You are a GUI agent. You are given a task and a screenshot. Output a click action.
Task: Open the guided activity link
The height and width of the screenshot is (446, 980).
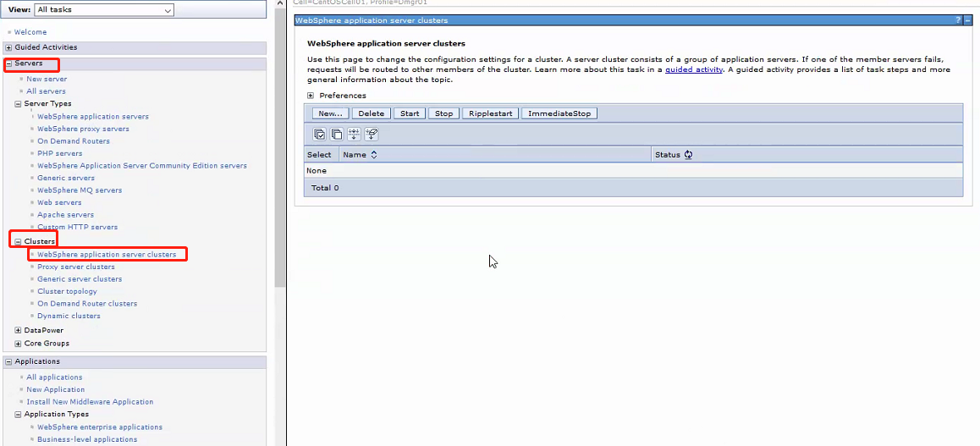(694, 69)
